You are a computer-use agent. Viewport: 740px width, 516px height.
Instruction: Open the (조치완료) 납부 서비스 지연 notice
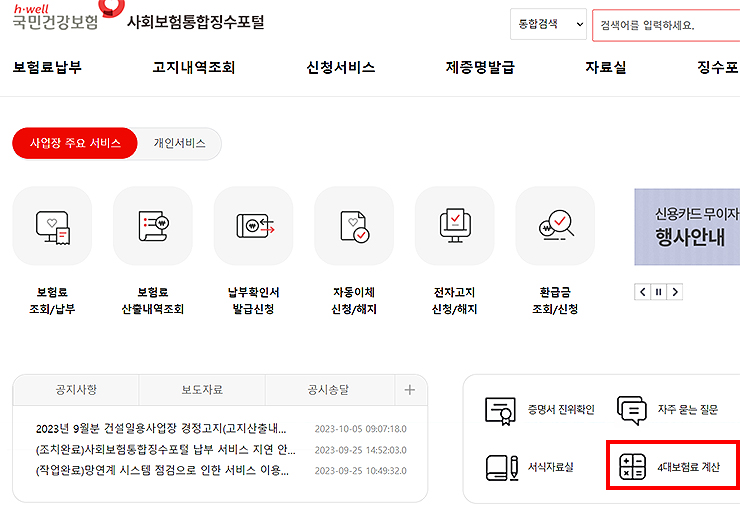pyautogui.click(x=166, y=449)
